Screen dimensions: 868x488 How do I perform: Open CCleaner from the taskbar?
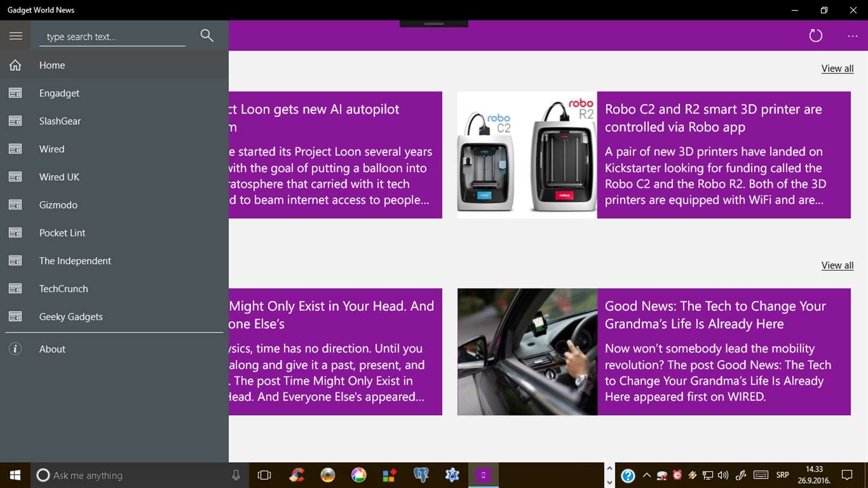(296, 475)
